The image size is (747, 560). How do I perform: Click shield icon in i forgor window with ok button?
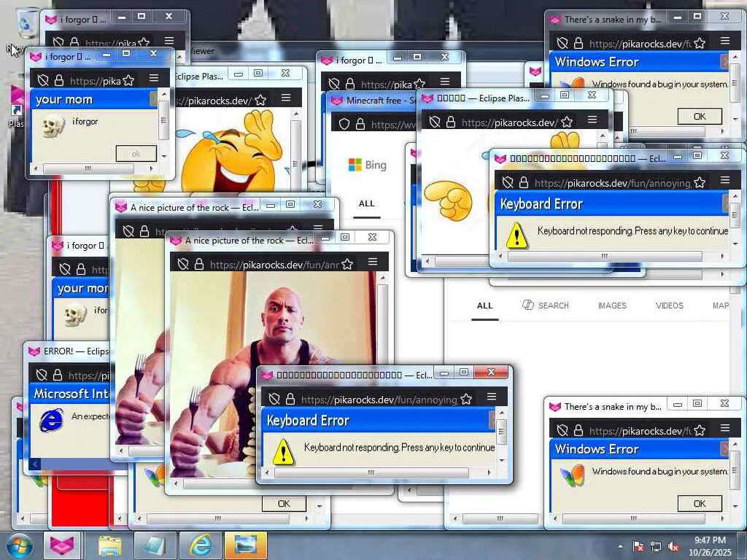(43, 80)
